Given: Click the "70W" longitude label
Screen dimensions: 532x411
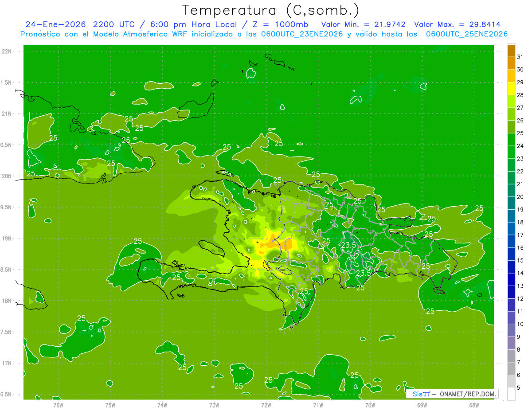Looking at the screenshot, I should pyautogui.click(x=370, y=405).
